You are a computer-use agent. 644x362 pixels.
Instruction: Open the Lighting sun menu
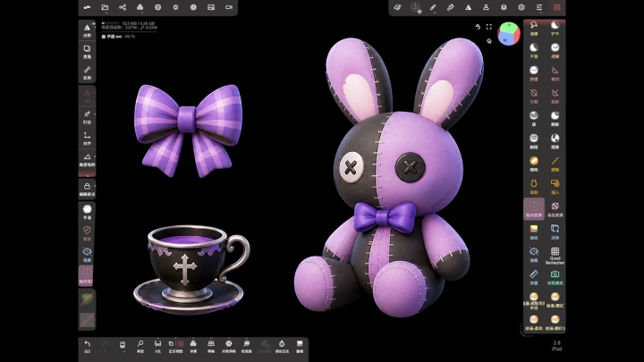coord(175,7)
